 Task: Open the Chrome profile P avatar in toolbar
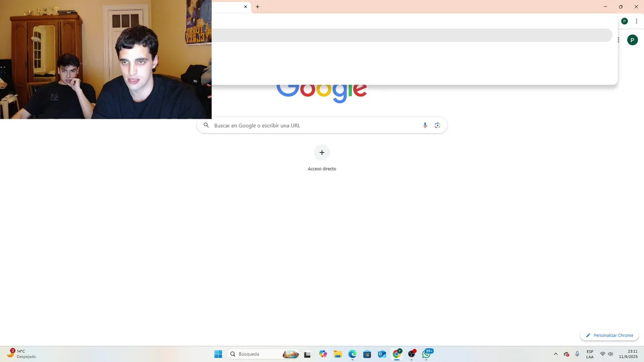pos(624,21)
